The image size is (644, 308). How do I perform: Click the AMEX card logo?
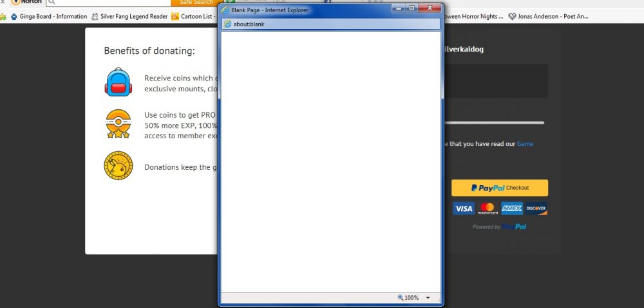(512, 208)
